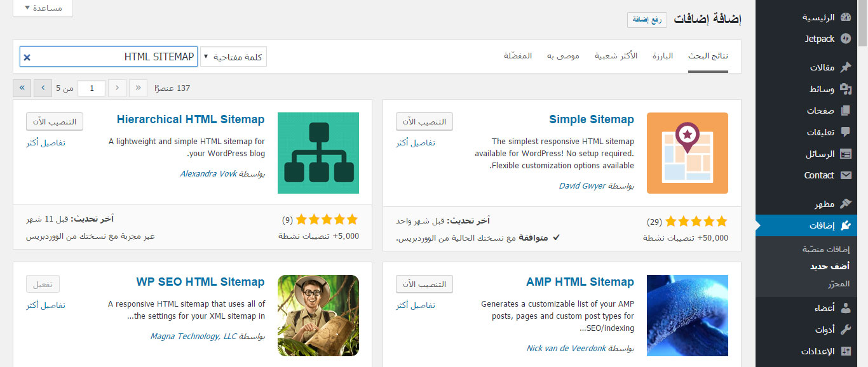Install Hierarchical HTML Sitemap with التنصيب الآن
868x367 pixels.
[55, 121]
